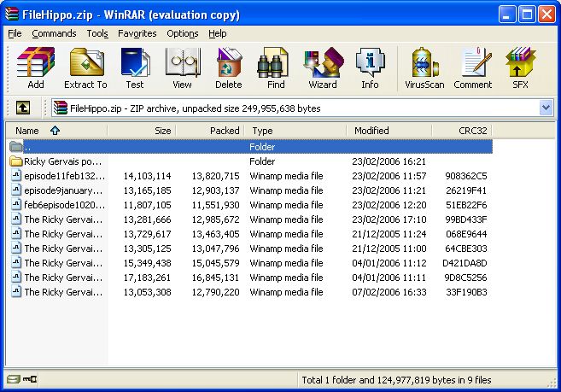Sort by the Name column header
The image size is (561, 392).
tap(56, 131)
